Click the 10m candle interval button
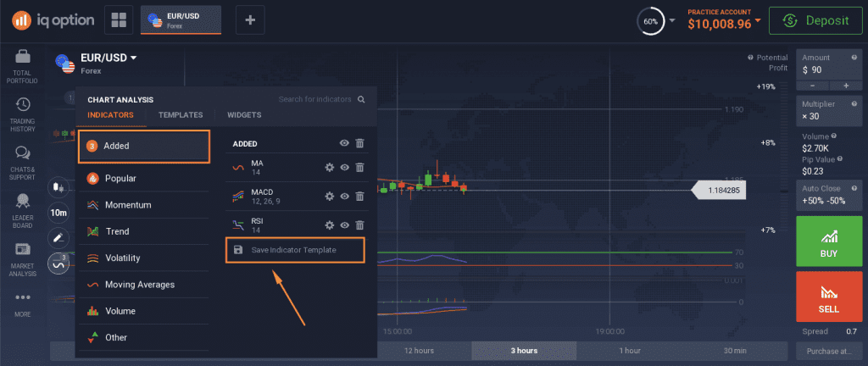This screenshot has width=868, height=366. click(58, 213)
